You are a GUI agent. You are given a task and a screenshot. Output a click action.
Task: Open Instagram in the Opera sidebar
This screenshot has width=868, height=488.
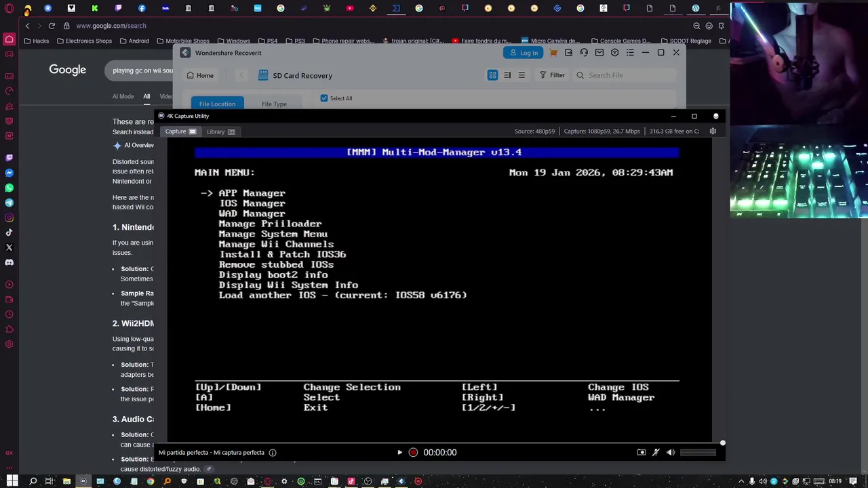tap(9, 218)
